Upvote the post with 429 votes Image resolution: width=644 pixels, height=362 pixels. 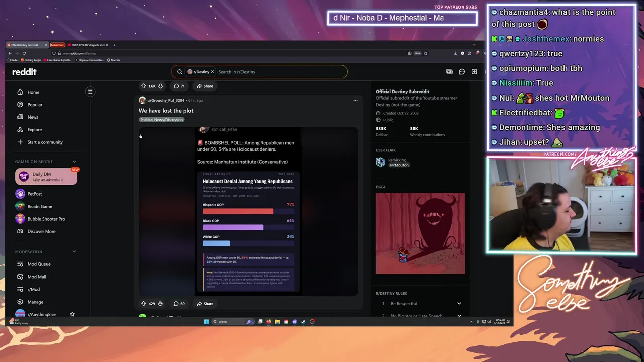(143, 304)
